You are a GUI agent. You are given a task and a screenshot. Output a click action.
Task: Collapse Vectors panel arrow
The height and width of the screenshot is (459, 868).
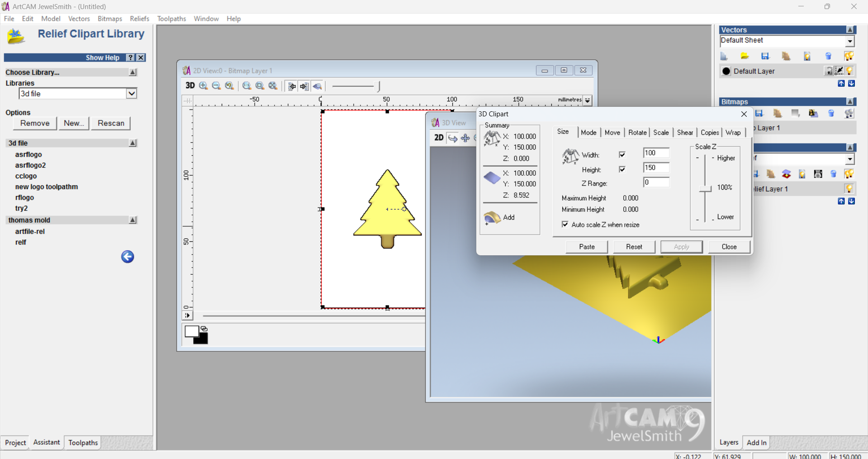tap(850, 30)
